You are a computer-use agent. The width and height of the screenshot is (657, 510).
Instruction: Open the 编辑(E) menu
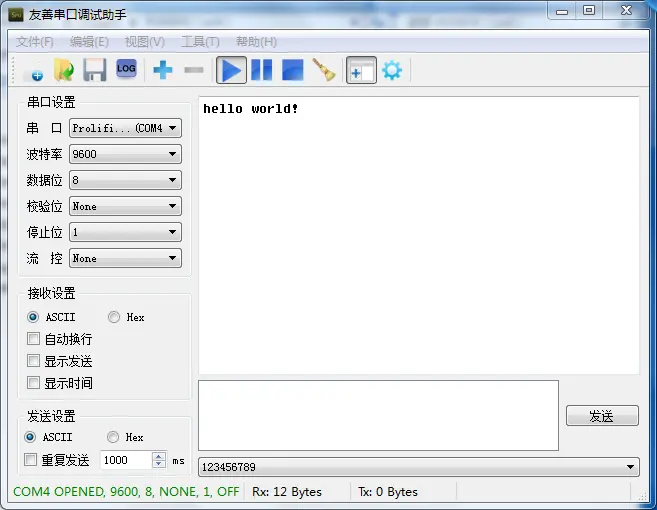89,42
